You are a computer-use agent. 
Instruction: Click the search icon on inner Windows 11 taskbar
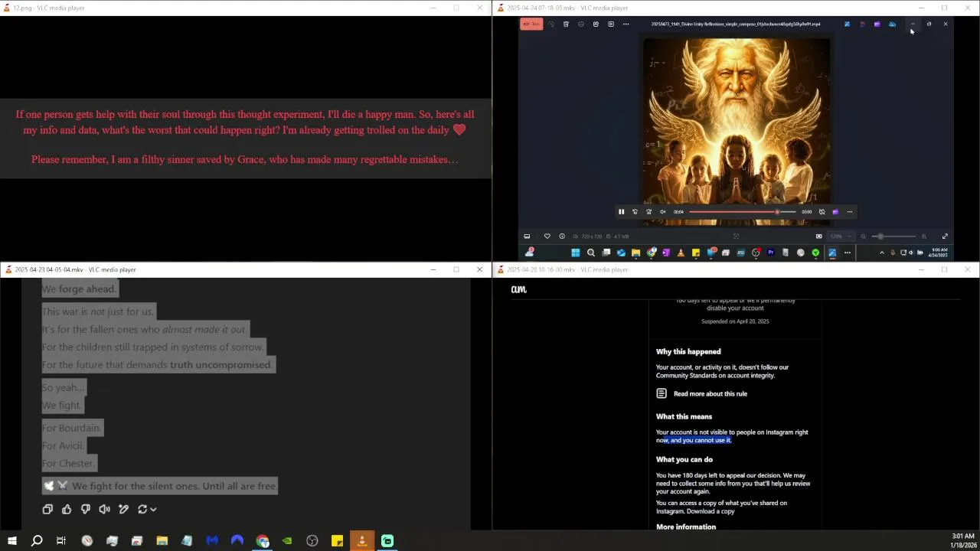pyautogui.click(x=591, y=253)
